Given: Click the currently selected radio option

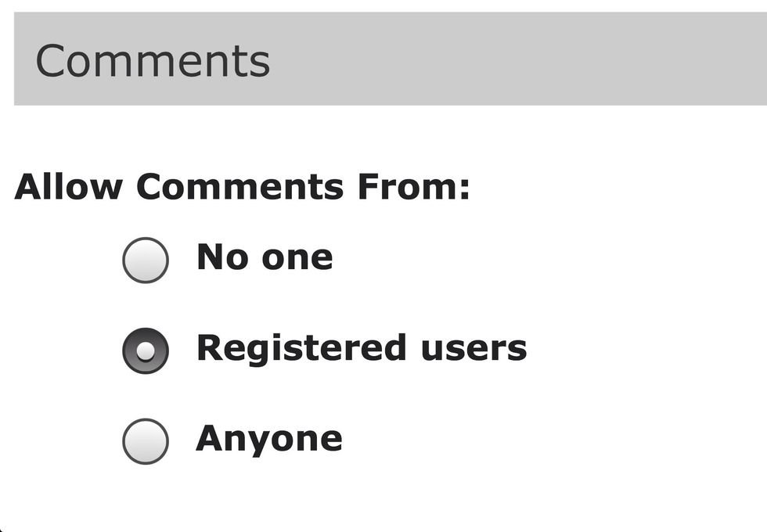Looking at the screenshot, I should click(146, 350).
